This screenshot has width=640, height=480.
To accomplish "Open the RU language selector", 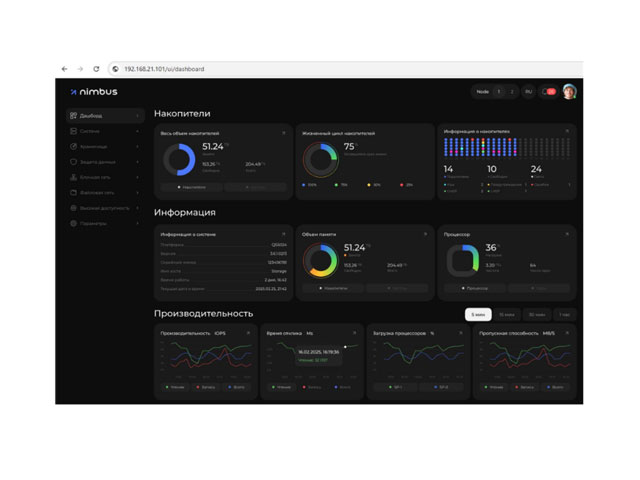I will click(528, 92).
